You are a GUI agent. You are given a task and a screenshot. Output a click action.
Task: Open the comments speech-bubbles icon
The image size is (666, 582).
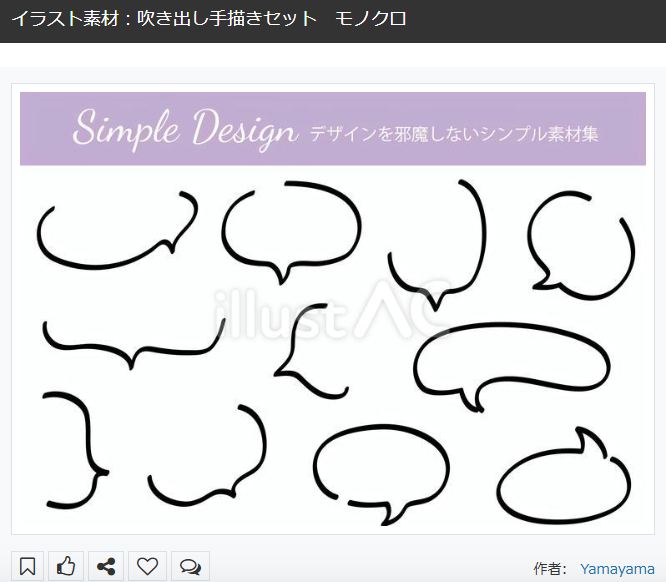[190, 566]
